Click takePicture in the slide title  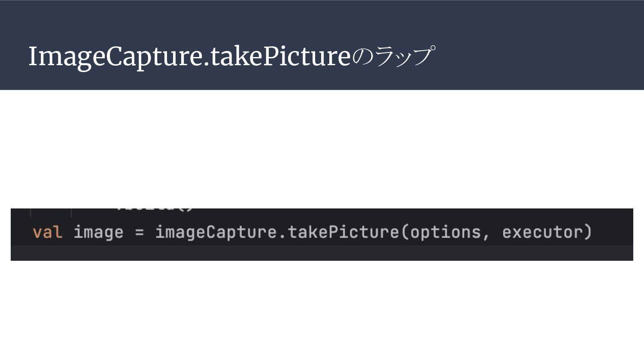pyautogui.click(x=280, y=57)
